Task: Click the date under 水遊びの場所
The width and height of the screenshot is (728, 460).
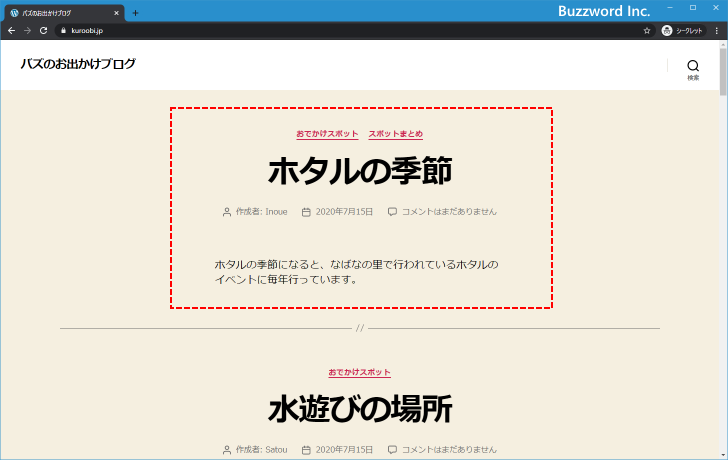Action: [344, 450]
